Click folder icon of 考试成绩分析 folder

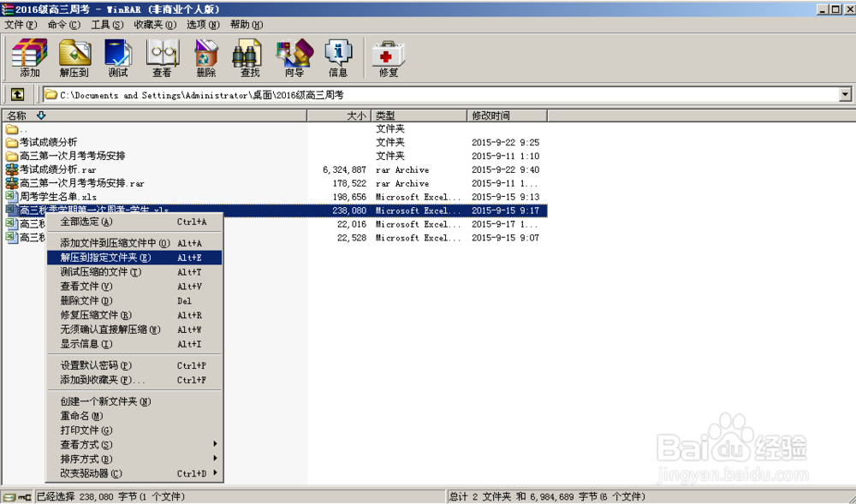click(x=11, y=143)
